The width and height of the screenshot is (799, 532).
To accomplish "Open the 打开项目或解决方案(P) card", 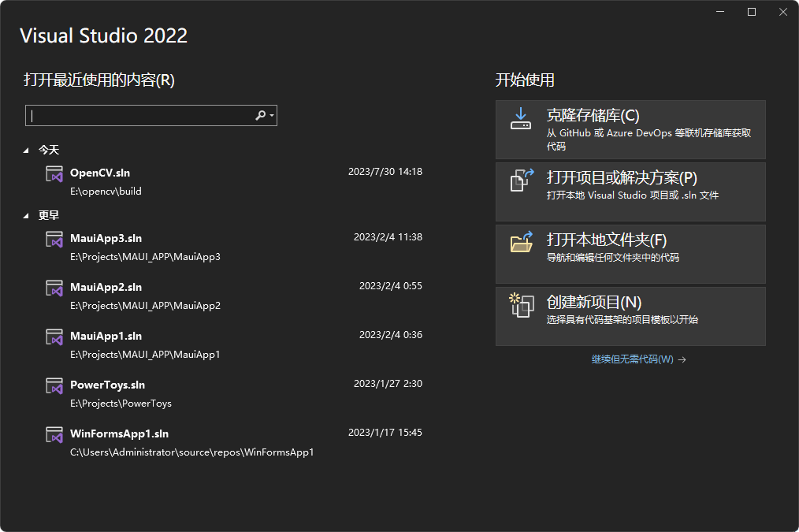I will click(x=630, y=192).
